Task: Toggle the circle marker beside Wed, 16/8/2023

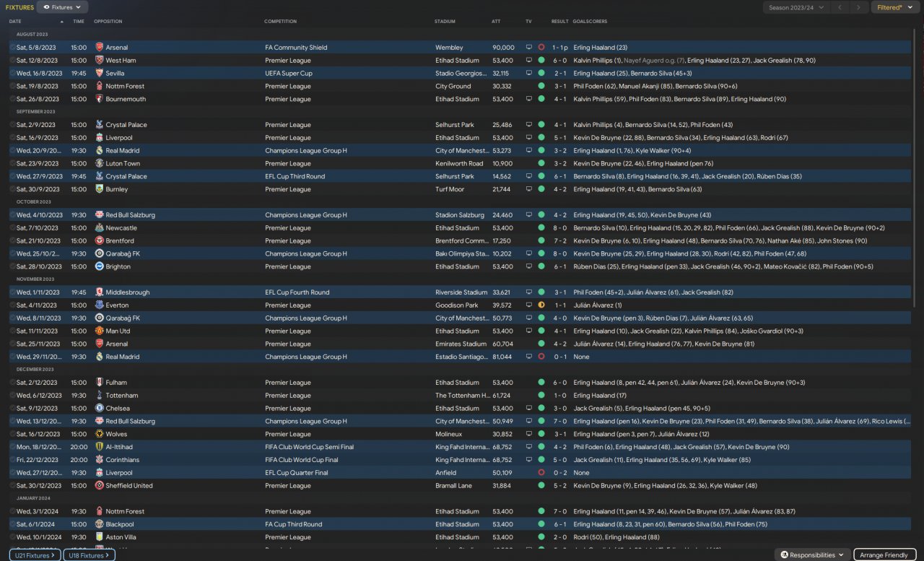Action: tap(12, 74)
